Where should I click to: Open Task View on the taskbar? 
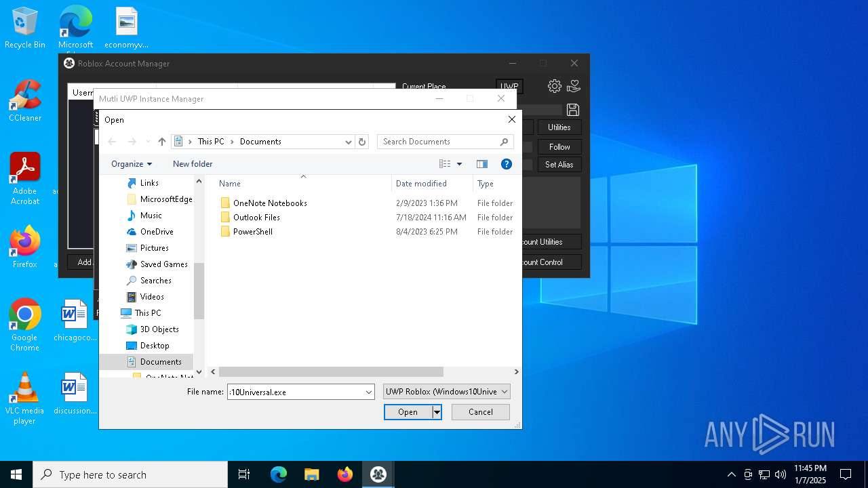244,474
